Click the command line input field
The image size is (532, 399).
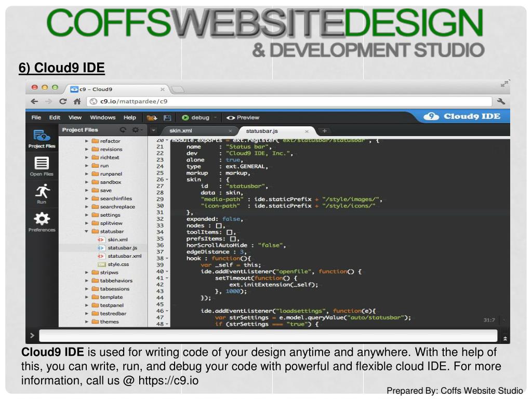click(x=269, y=336)
